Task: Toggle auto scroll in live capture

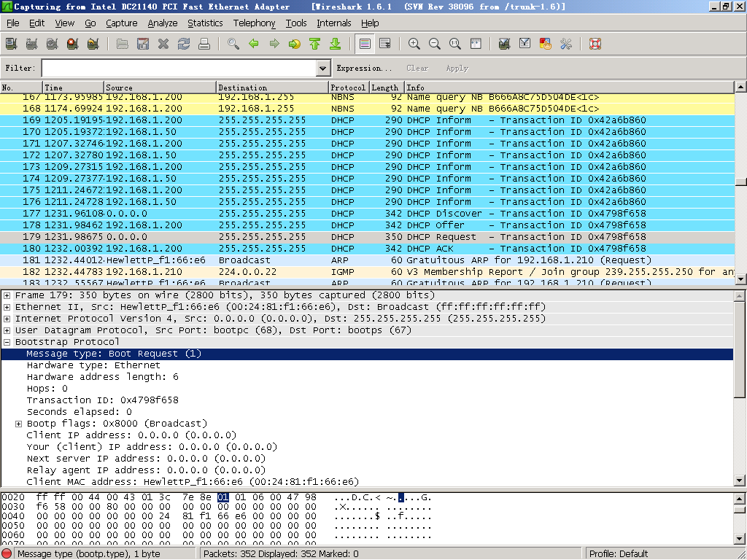Action: click(385, 44)
